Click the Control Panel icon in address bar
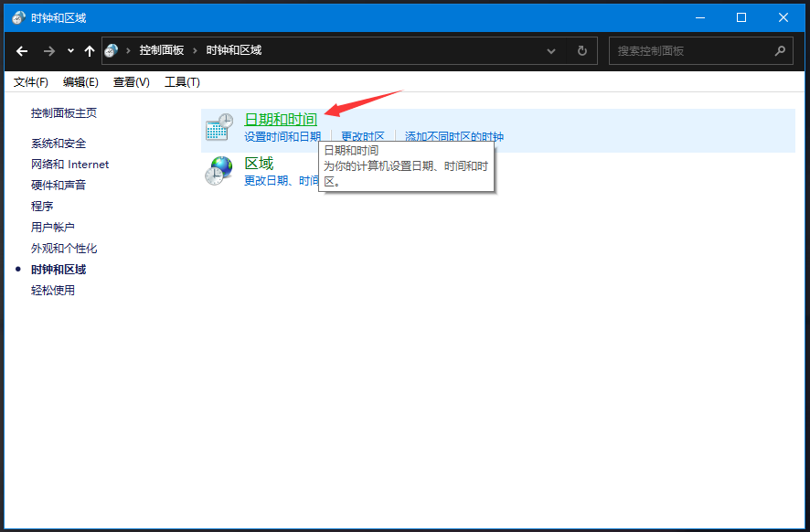 [x=112, y=50]
